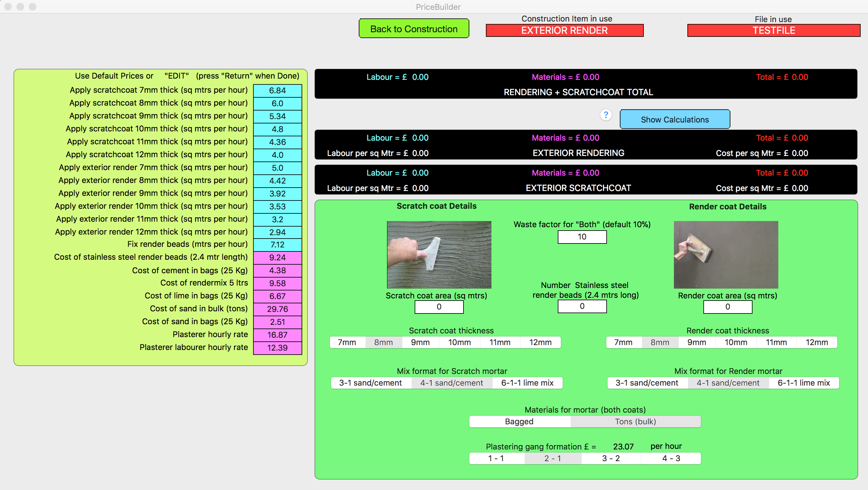868x490 pixels.
Task: Click the Waste factor input field
Action: [582, 237]
